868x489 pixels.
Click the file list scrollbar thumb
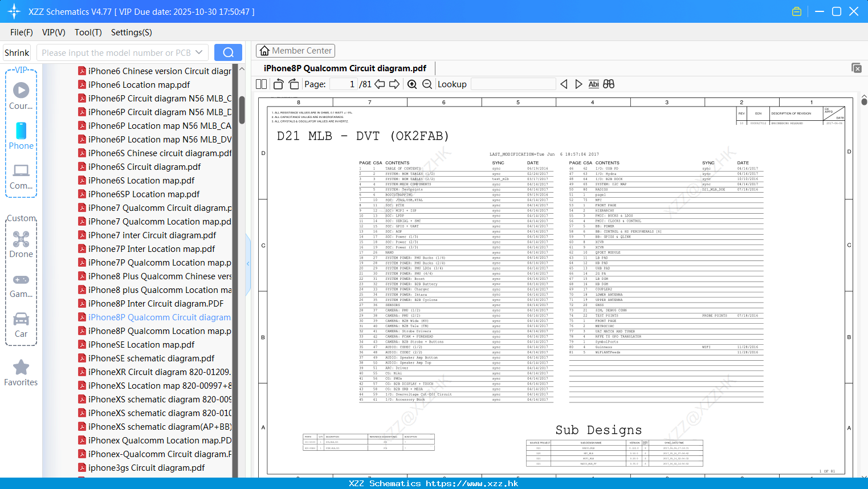(242, 109)
